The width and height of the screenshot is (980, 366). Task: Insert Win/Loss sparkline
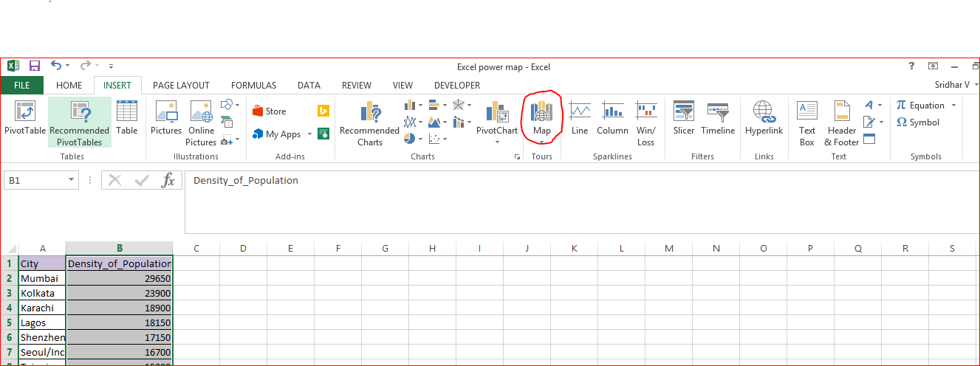[646, 123]
